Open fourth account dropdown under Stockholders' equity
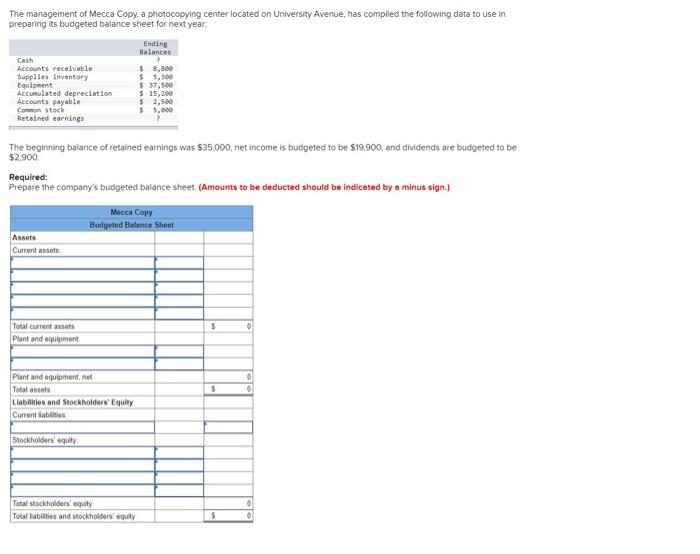Image resolution: width=700 pixels, height=554 pixels. [x=83, y=491]
